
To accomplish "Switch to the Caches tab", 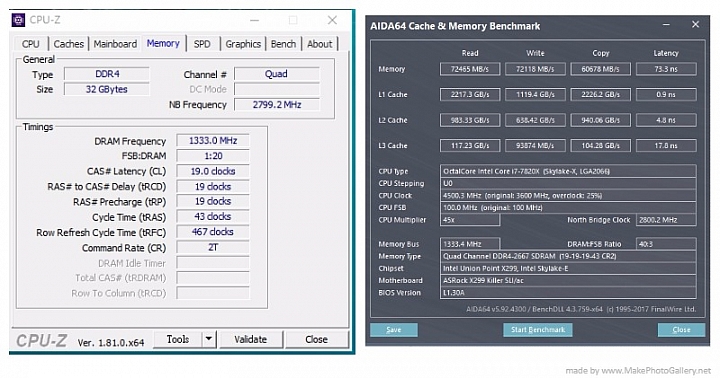I will [69, 44].
